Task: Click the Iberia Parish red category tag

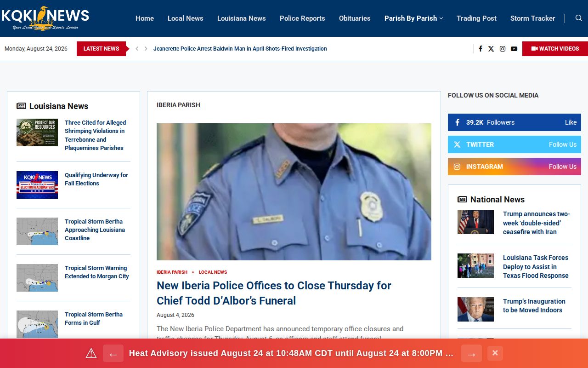Action: click(172, 272)
